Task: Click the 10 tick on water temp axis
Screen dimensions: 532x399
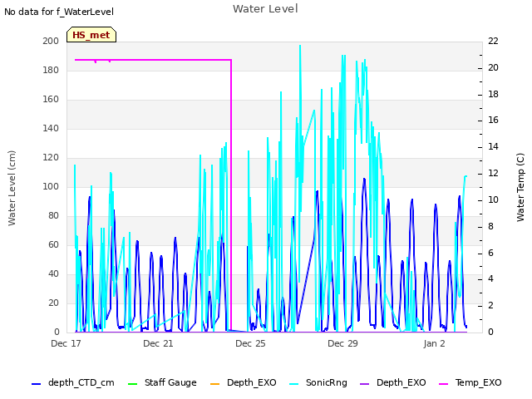Action: 493,199
